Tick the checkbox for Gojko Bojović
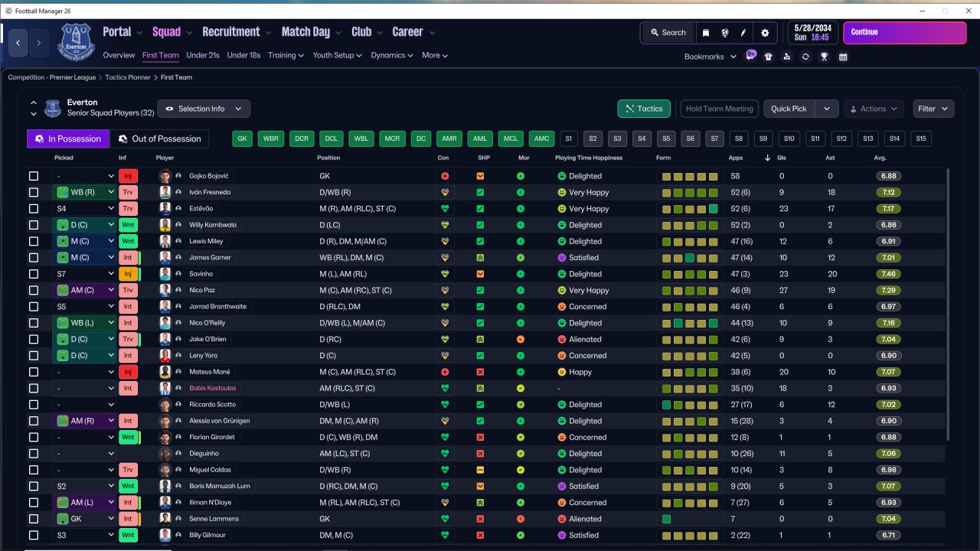980x551 pixels. click(34, 176)
